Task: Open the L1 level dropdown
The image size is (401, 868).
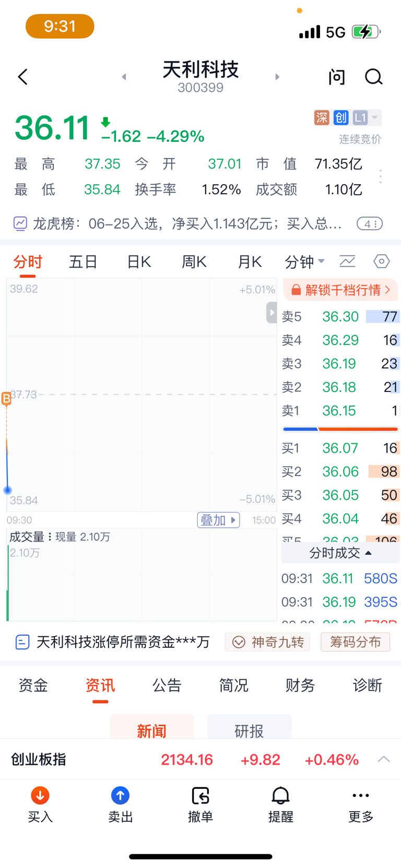Action: click(x=367, y=117)
